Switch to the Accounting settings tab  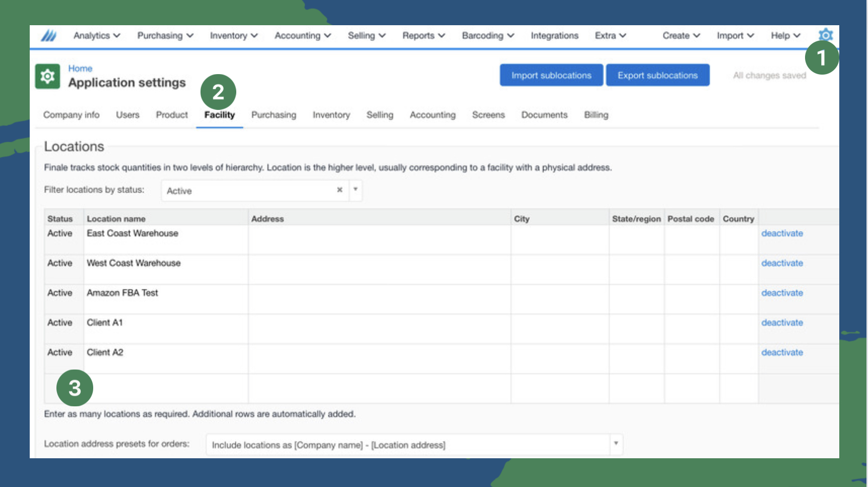click(433, 115)
